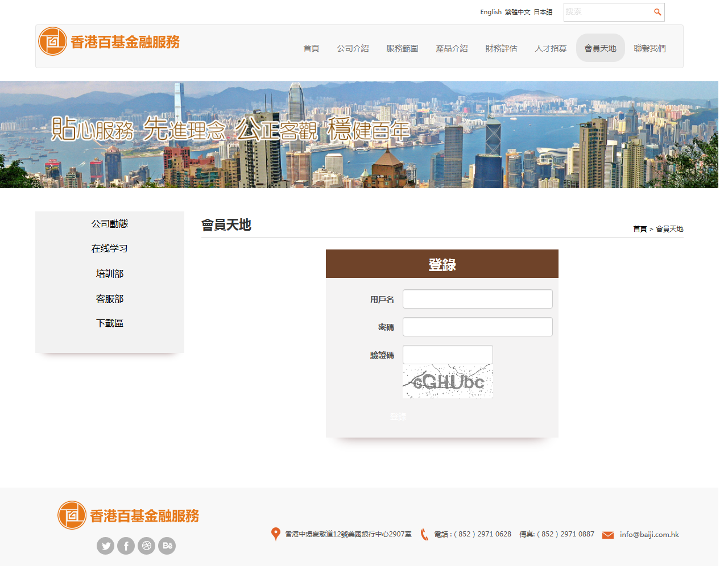Open the 公司介紹 menu item

353,48
